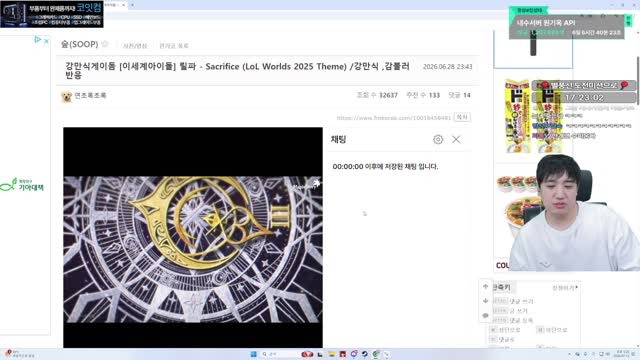Open the last taskbar app icon
This screenshot has height=360, width=640.
386,354
